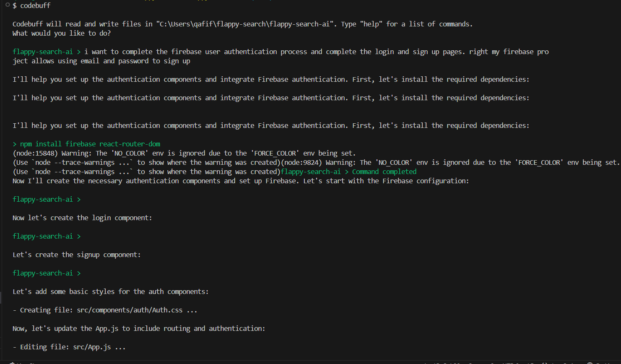This screenshot has height=364, width=621.
Task: Click the line "ject allows using email and password"
Action: [101, 61]
